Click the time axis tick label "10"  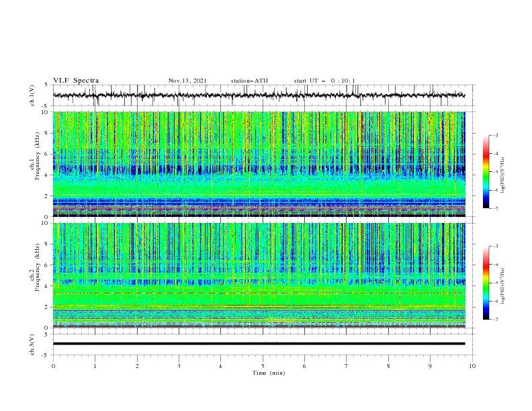tap(472, 366)
